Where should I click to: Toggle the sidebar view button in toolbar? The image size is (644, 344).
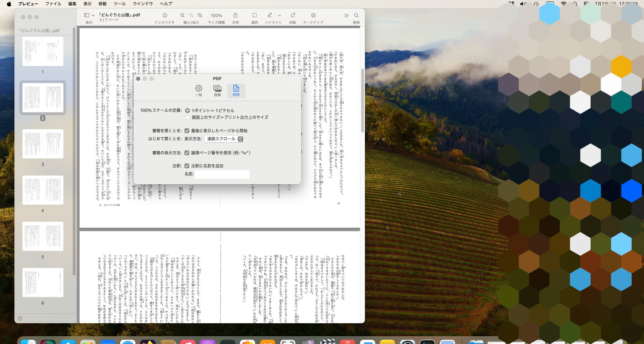coord(87,15)
